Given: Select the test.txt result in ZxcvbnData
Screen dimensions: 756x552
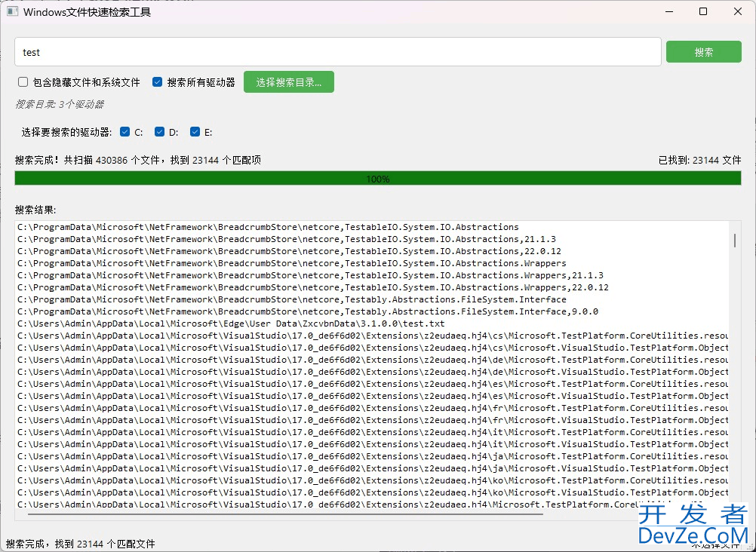Looking at the screenshot, I should (231, 324).
